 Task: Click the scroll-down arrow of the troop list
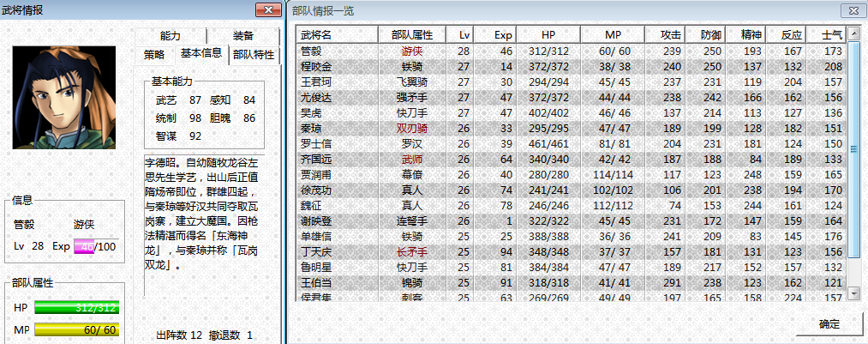[853, 293]
